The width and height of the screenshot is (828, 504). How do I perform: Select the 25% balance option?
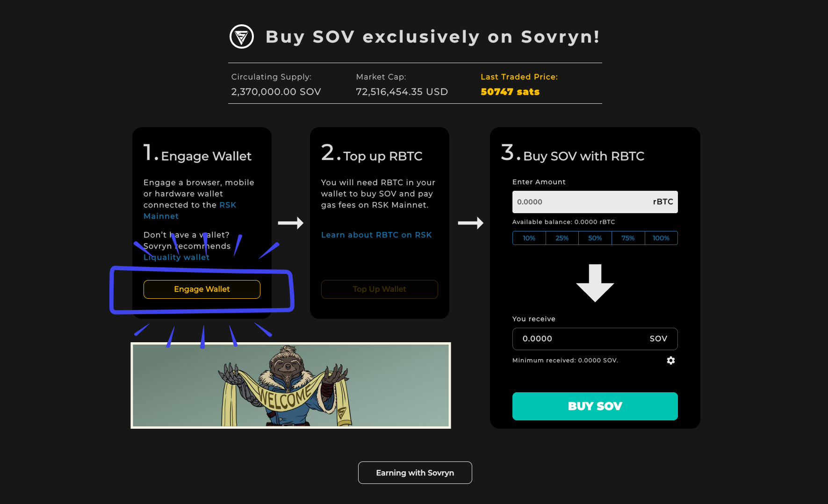(562, 238)
